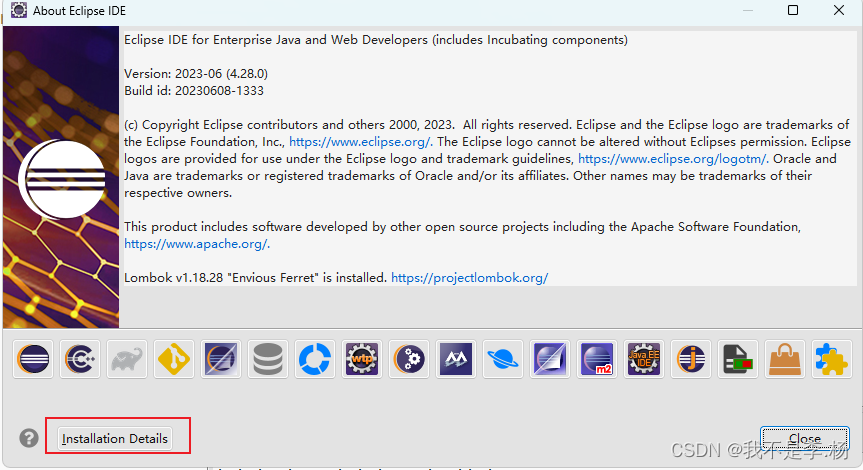This screenshot has width=863, height=470.
Task: Click the Eclipse splash logo image
Action: [61, 177]
